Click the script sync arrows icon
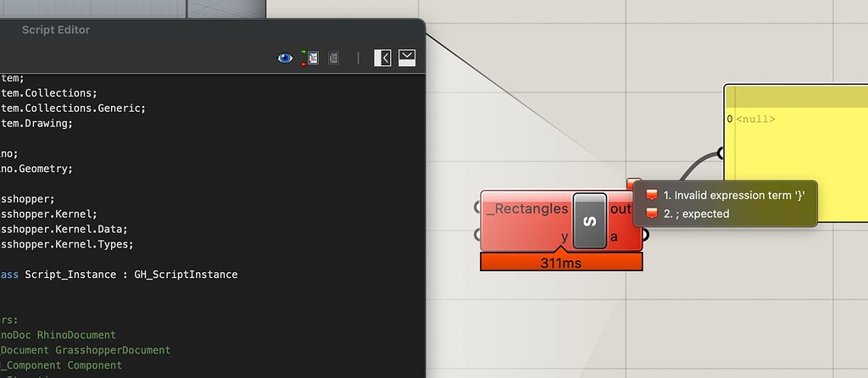Image resolution: width=868 pixels, height=378 pixels. (x=310, y=58)
